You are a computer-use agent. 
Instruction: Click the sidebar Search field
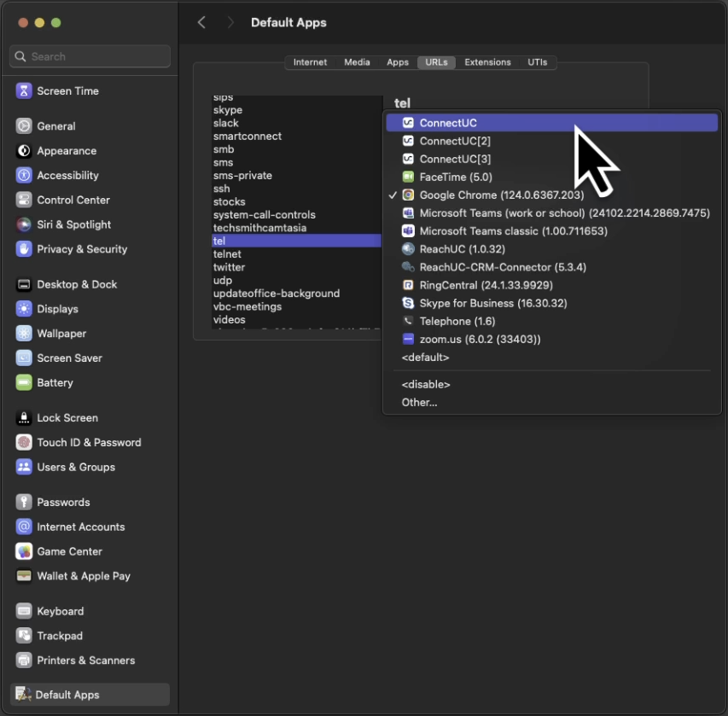coord(90,56)
